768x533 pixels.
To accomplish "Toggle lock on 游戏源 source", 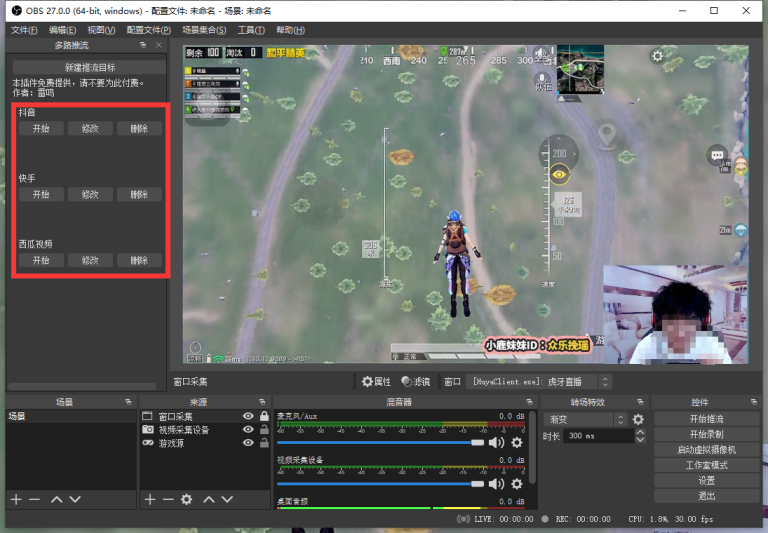I will [x=263, y=442].
